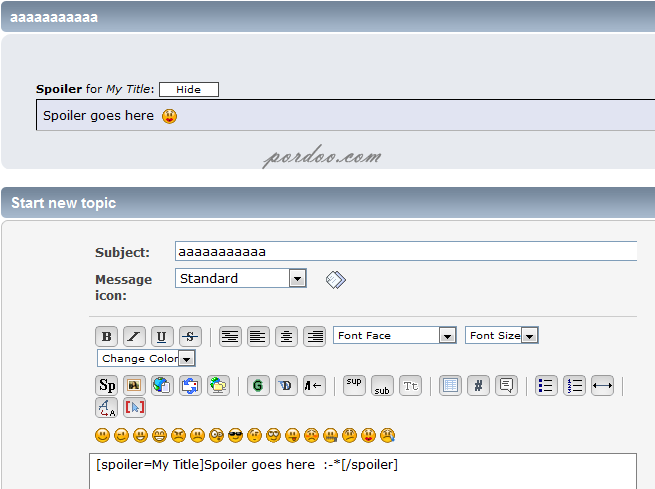Right-align the selected text
This screenshot has height=489, width=655.
[x=315, y=336]
